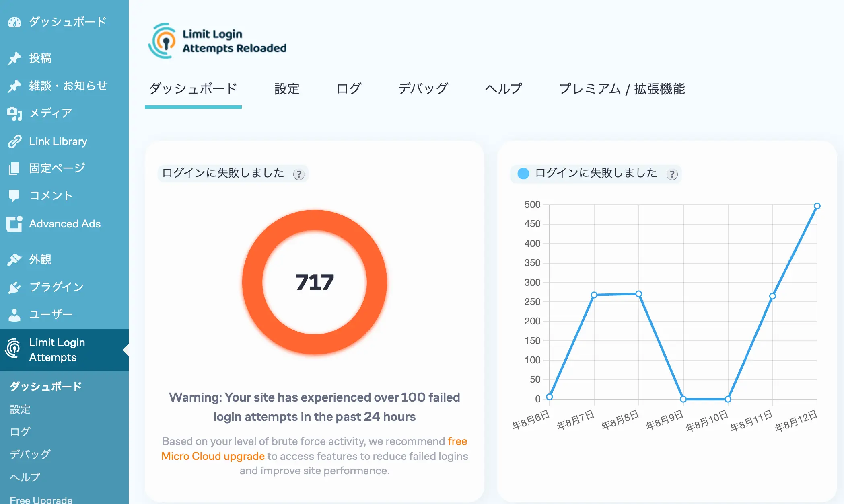Click help question mark beside donut chart title
The width and height of the screenshot is (844, 504).
coord(298,174)
